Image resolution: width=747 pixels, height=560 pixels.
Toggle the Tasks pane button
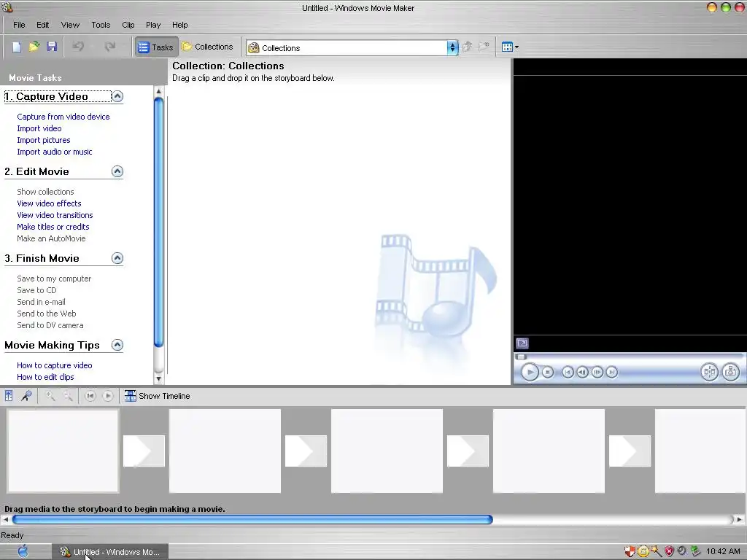click(x=156, y=47)
